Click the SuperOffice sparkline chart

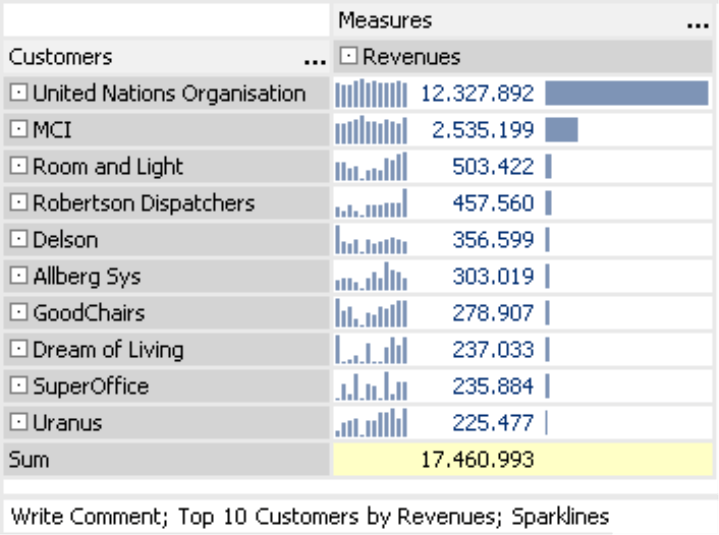pyautogui.click(x=371, y=386)
